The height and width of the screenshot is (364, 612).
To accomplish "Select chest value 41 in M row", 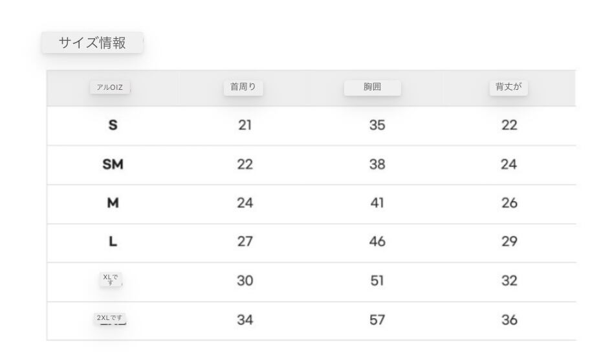I will 377,204.
